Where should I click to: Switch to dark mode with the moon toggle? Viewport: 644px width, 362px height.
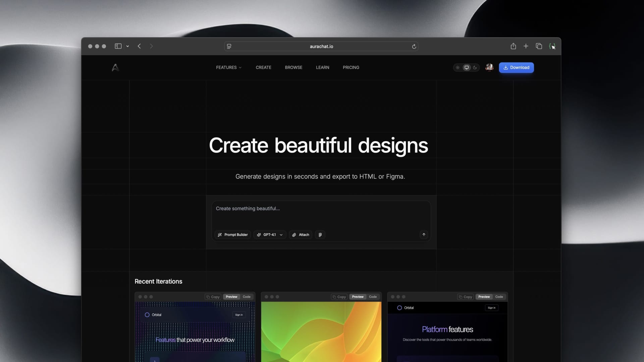pyautogui.click(x=475, y=67)
